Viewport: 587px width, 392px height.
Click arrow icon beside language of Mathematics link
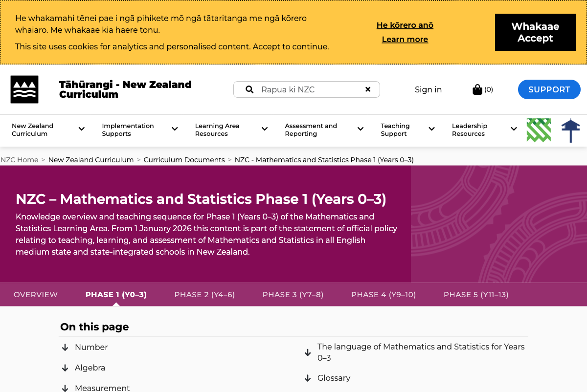[308, 352]
